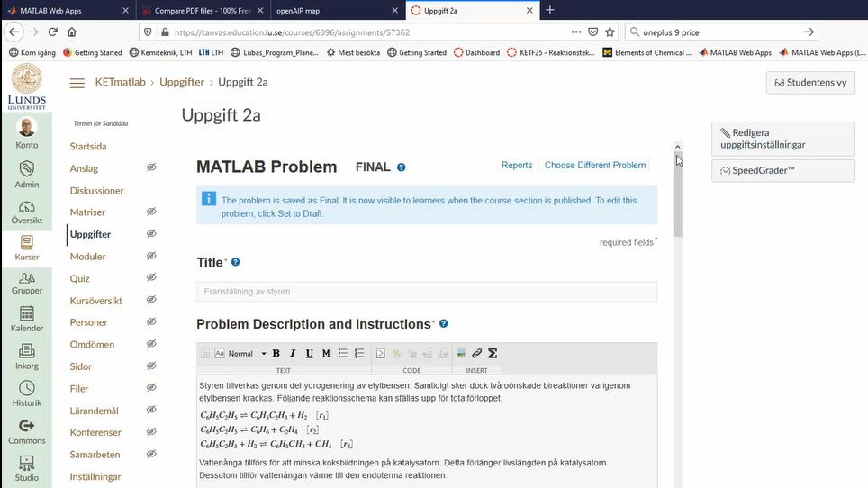Screen dimensions: 868x488
Task: Insert a hyperlink via the link icon
Action: 477,354
